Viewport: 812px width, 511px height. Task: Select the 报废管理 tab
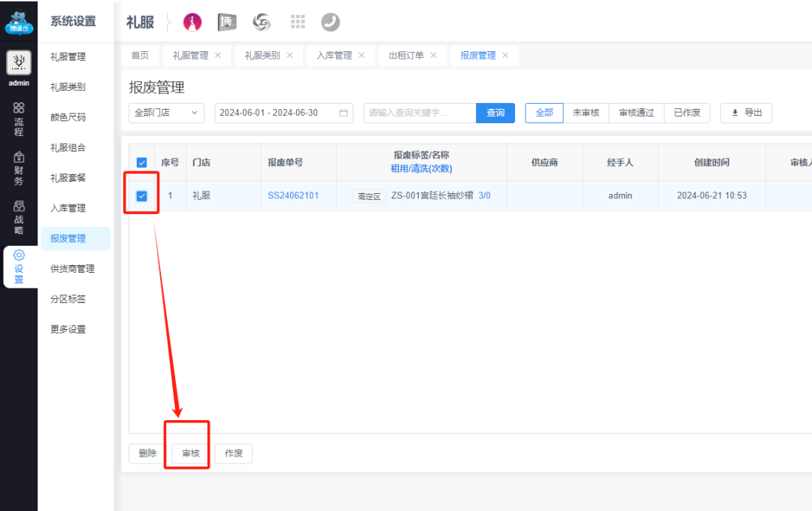tap(478, 56)
